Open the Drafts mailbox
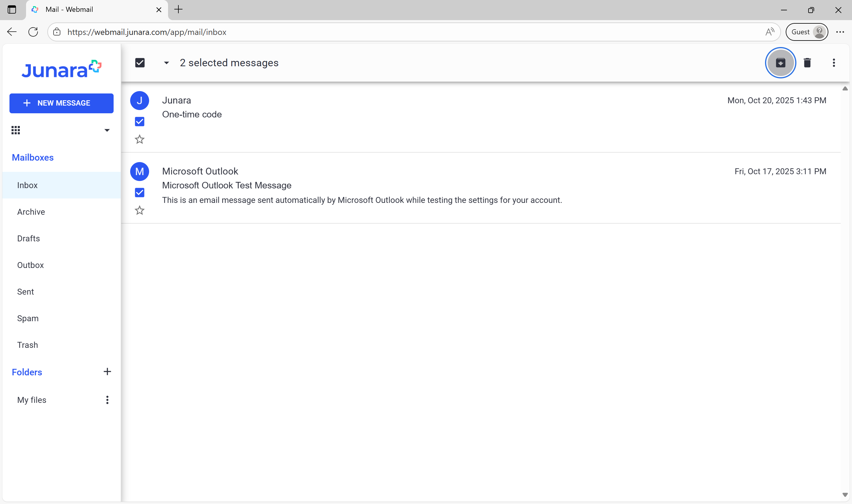Viewport: 852px width, 504px height. pyautogui.click(x=62, y=238)
